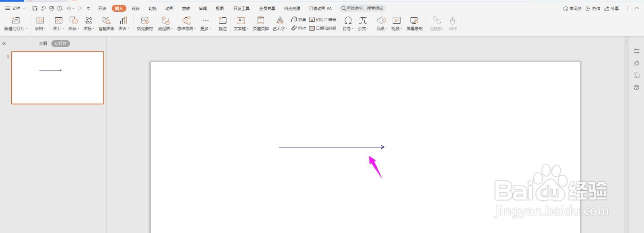Insert 对象 object
Image resolution: width=644 pixels, height=233 pixels.
click(x=299, y=19)
